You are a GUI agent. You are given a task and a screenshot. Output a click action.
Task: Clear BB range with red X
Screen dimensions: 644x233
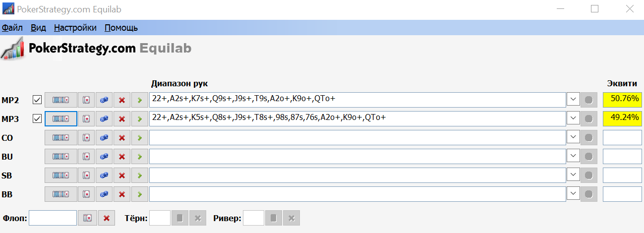(x=122, y=194)
